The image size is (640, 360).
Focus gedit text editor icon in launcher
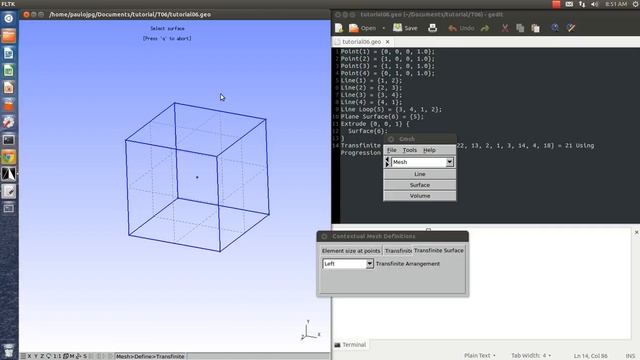pyautogui.click(x=9, y=191)
